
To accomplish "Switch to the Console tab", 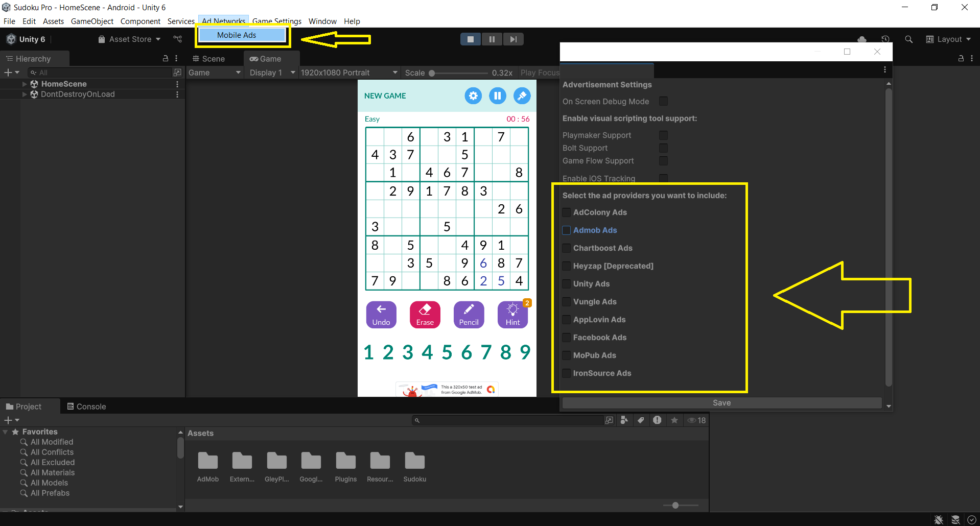I will [x=86, y=407].
